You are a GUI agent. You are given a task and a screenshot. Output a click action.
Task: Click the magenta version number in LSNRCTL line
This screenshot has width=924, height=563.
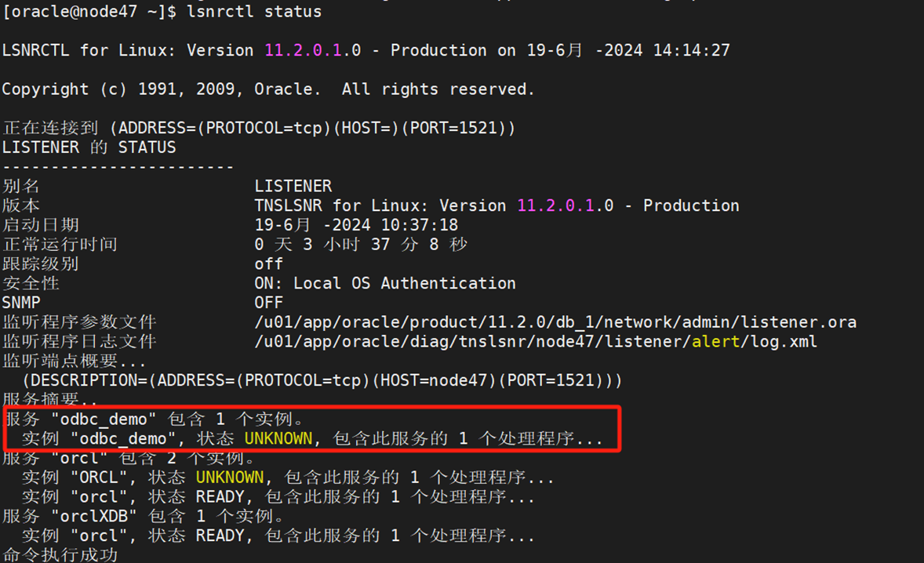coord(303,50)
